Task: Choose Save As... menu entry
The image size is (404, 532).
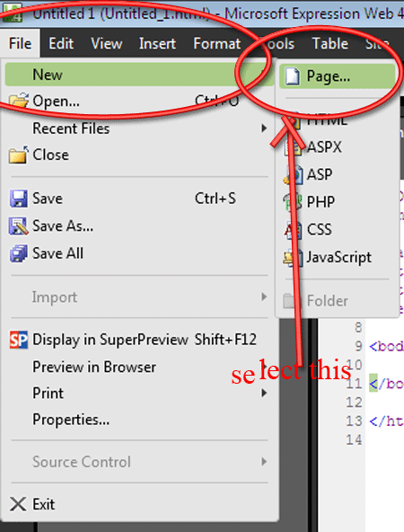Action: [139, 226]
